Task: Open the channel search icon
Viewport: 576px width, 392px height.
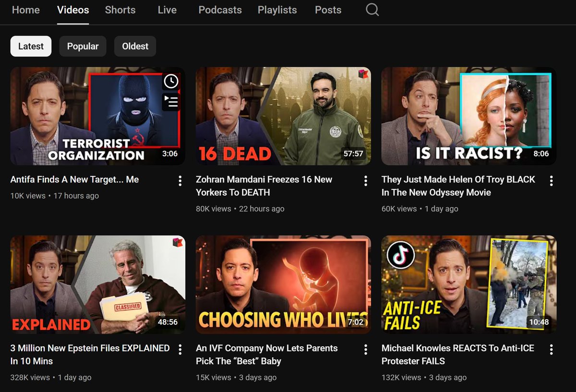Action: coord(372,10)
